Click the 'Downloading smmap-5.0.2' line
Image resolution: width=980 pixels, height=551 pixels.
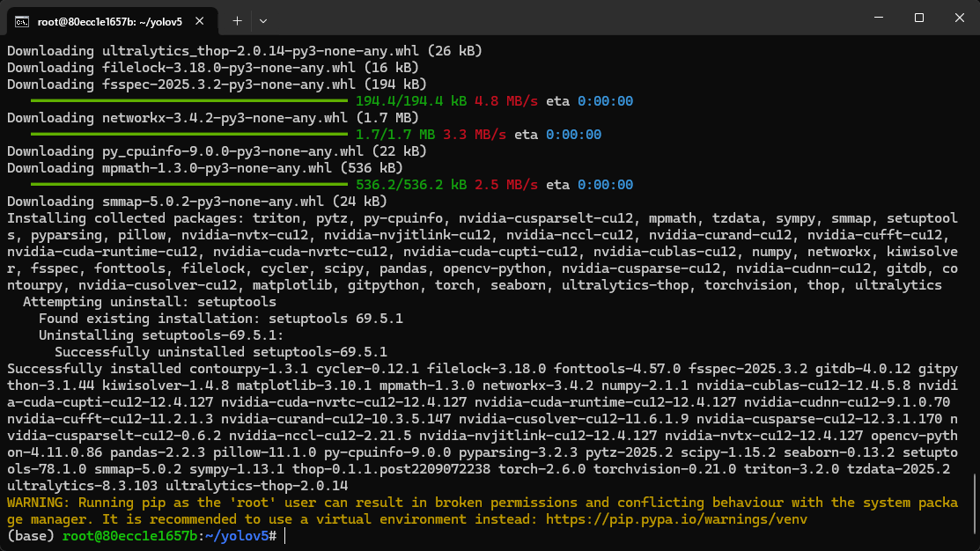pyautogui.click(x=197, y=202)
